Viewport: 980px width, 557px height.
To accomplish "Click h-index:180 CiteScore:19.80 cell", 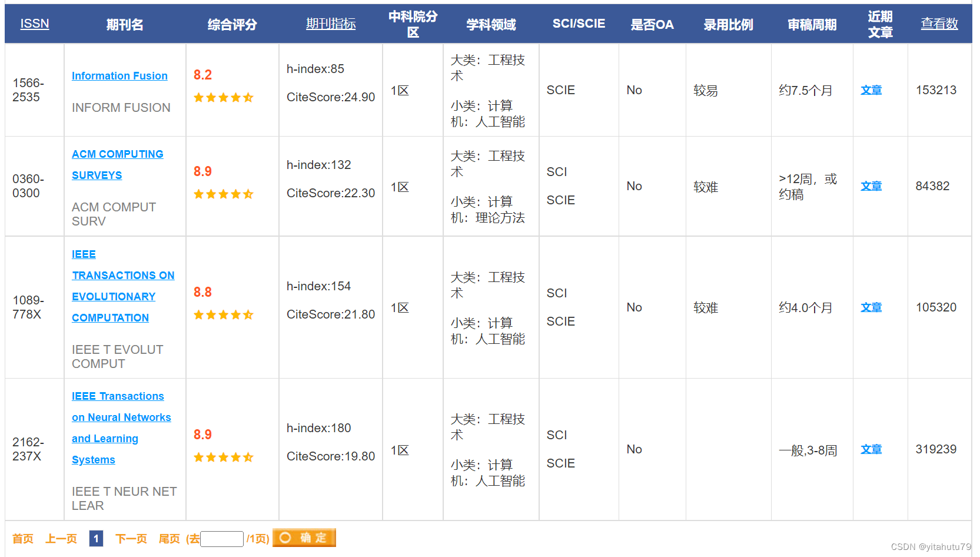I will tap(331, 449).
